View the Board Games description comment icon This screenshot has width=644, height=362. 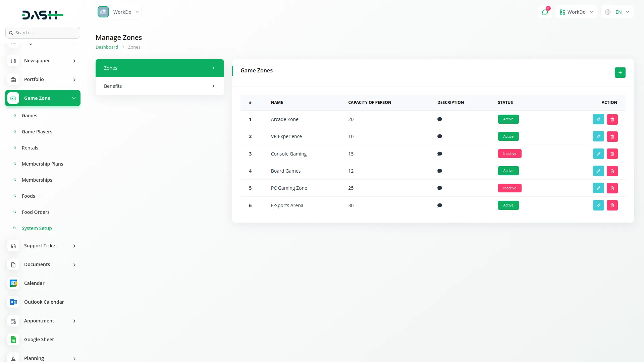point(440,171)
